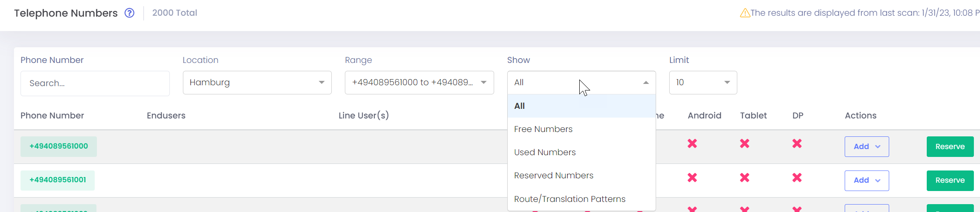The image size is (980, 212).
Task: Pick Reserved Numbers option
Action: (x=554, y=175)
